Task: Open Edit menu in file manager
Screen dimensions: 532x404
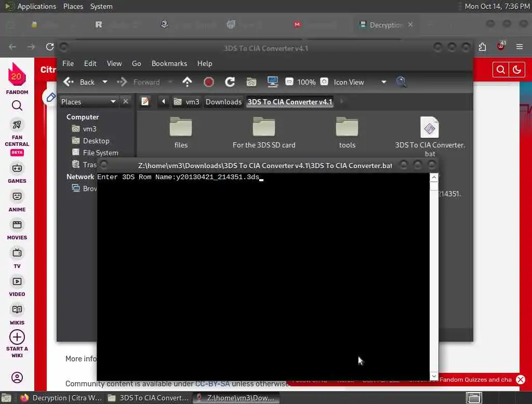Action: [90, 63]
